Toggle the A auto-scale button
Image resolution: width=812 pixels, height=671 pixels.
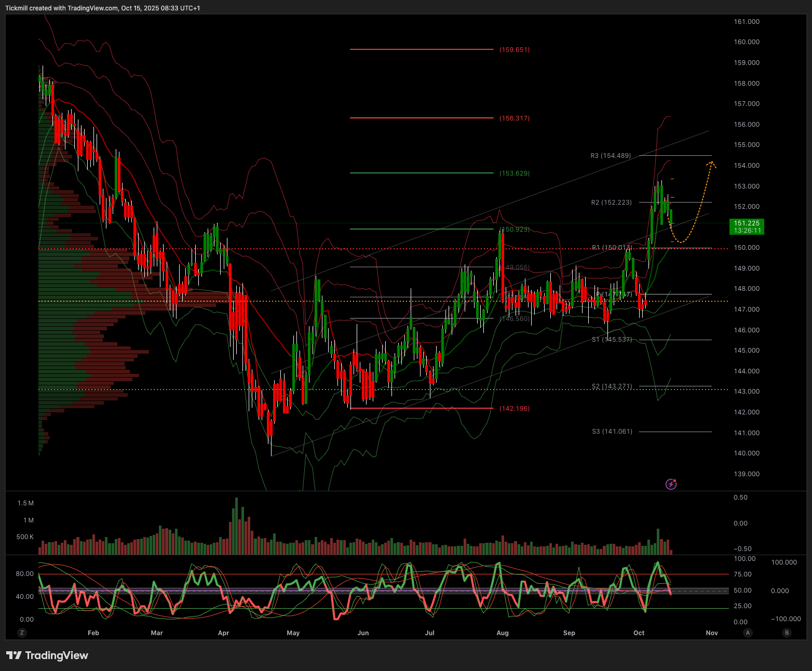(x=748, y=633)
